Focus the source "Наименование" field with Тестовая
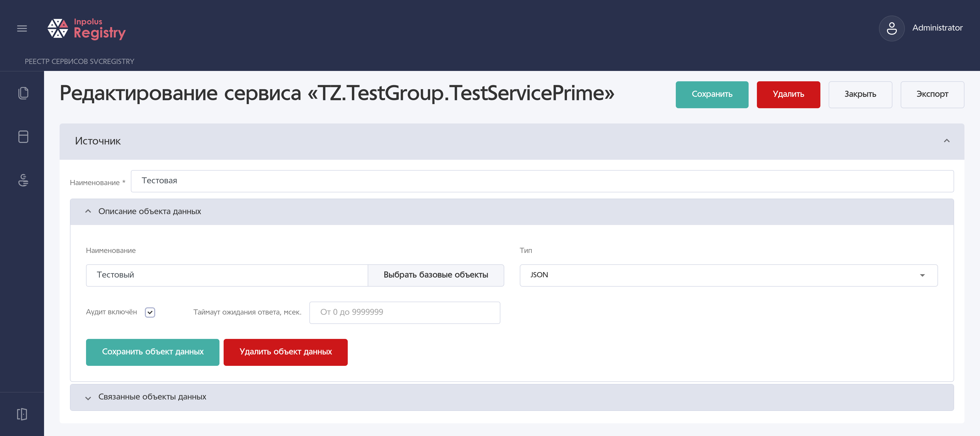This screenshot has width=980, height=436. (x=542, y=181)
